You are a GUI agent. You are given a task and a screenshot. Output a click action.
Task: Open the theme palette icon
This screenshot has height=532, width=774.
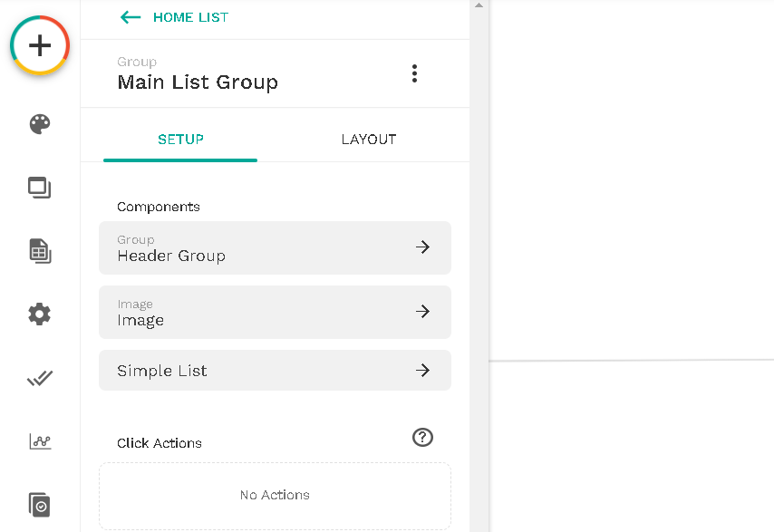[40, 124]
